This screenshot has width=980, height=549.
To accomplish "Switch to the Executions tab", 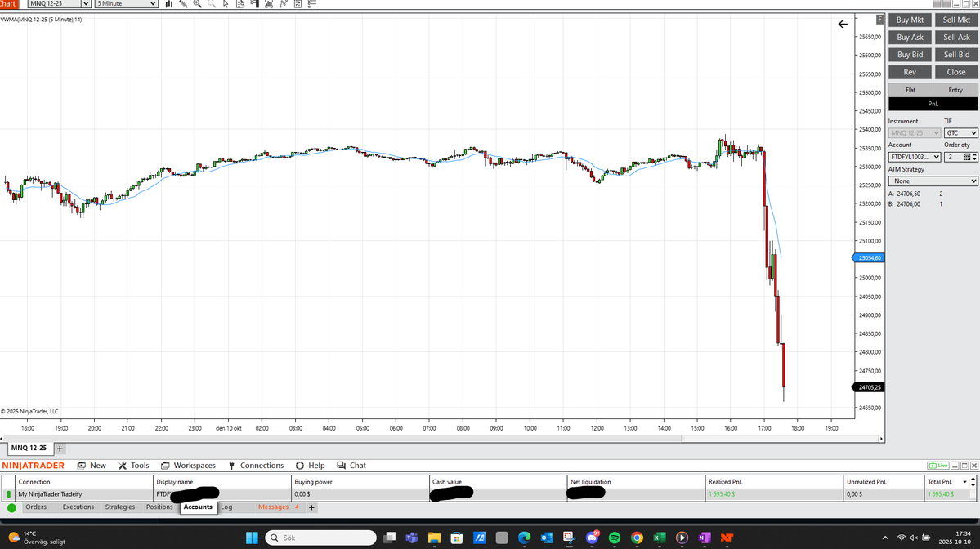I will (x=78, y=507).
